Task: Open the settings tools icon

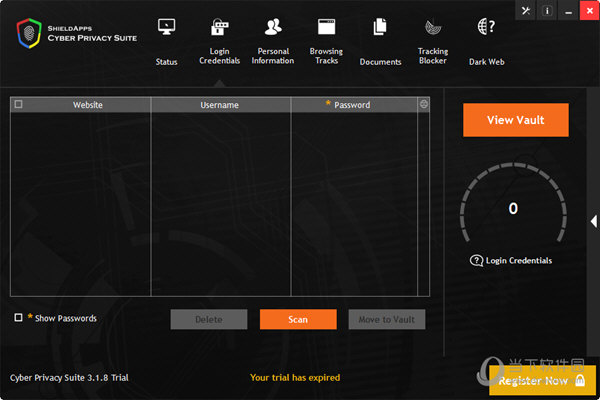Action: [x=526, y=11]
